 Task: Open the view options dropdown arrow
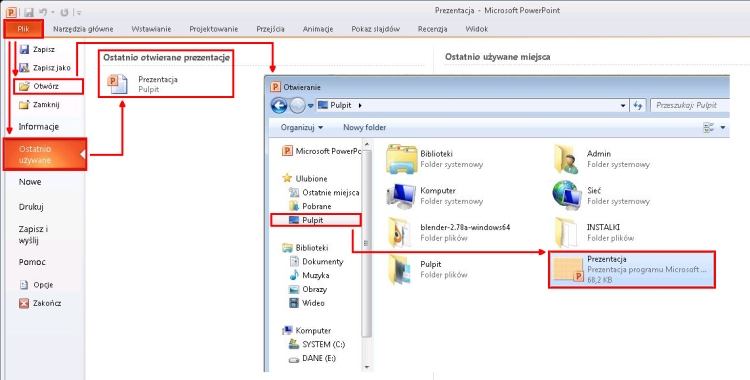(x=722, y=127)
